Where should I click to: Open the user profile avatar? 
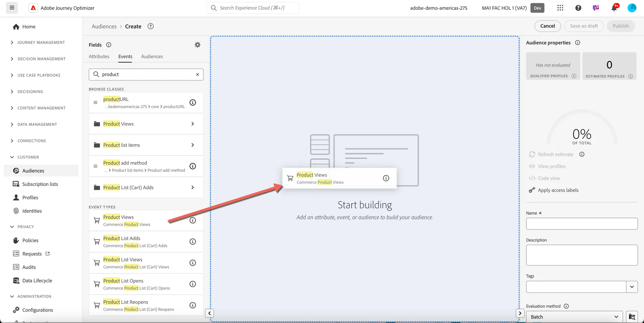(x=632, y=8)
